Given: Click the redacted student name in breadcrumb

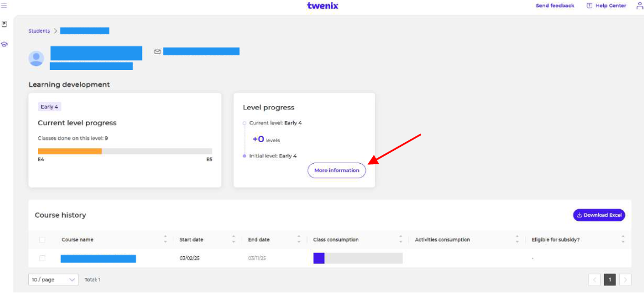Looking at the screenshot, I should coord(84,31).
